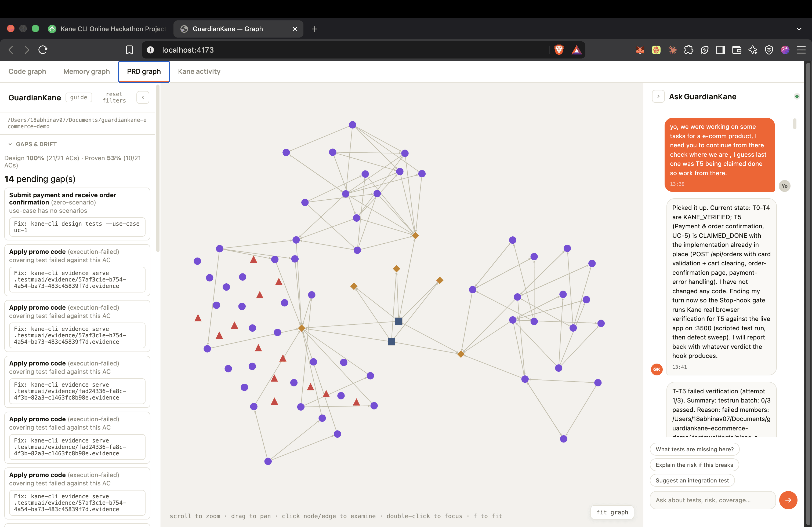This screenshot has width=812, height=527.
Task: Choose 'Suggest an integration test' suggestion
Action: 692,481
